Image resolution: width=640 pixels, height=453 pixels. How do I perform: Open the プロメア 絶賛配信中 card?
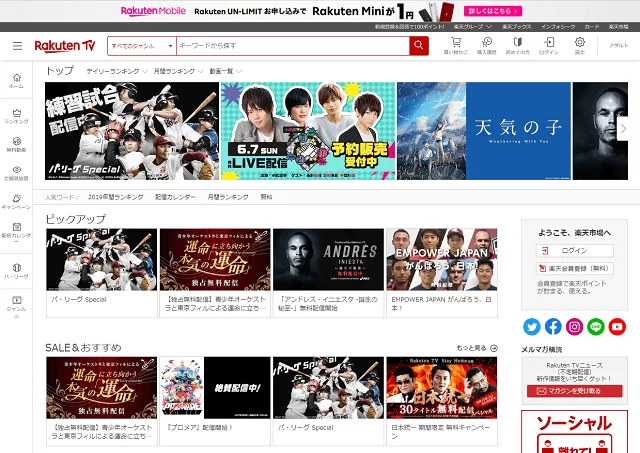click(215, 401)
